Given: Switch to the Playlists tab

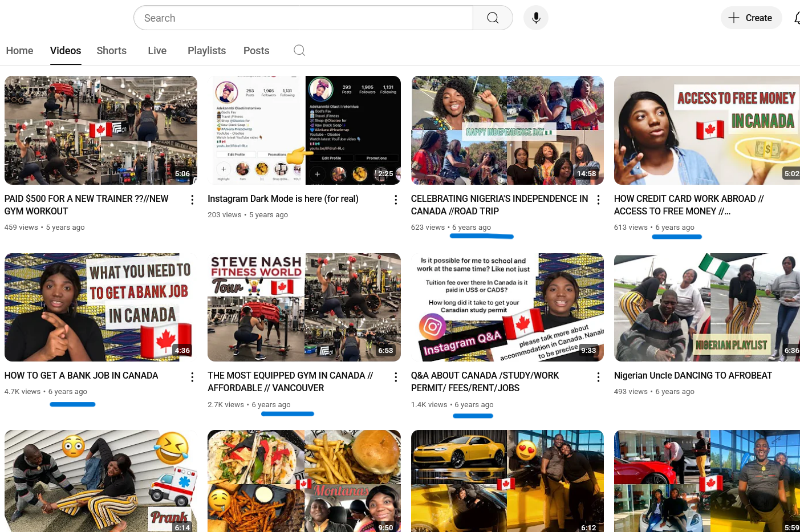Looking at the screenshot, I should [206, 51].
